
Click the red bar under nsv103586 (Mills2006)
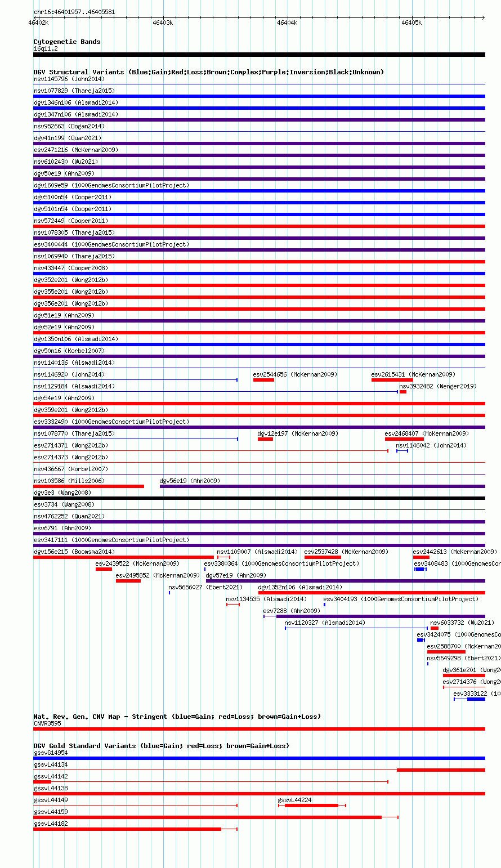[x=88, y=486]
